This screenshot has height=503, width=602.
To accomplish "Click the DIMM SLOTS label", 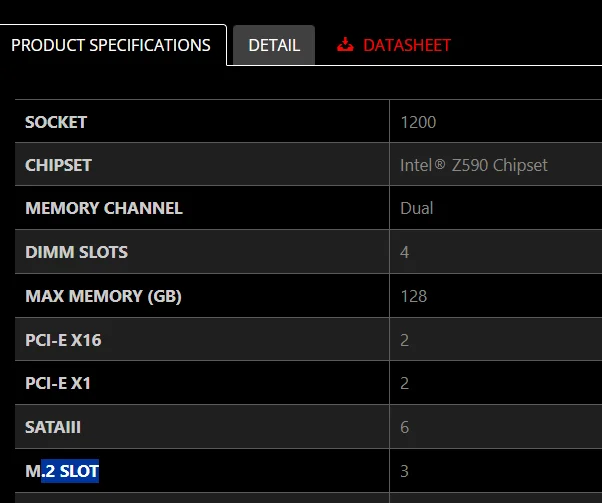I will click(x=76, y=252).
